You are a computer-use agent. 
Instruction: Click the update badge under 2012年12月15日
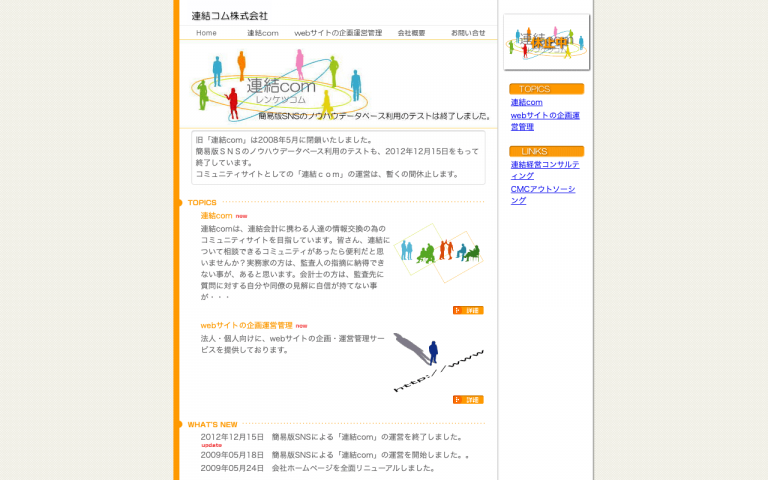212,445
